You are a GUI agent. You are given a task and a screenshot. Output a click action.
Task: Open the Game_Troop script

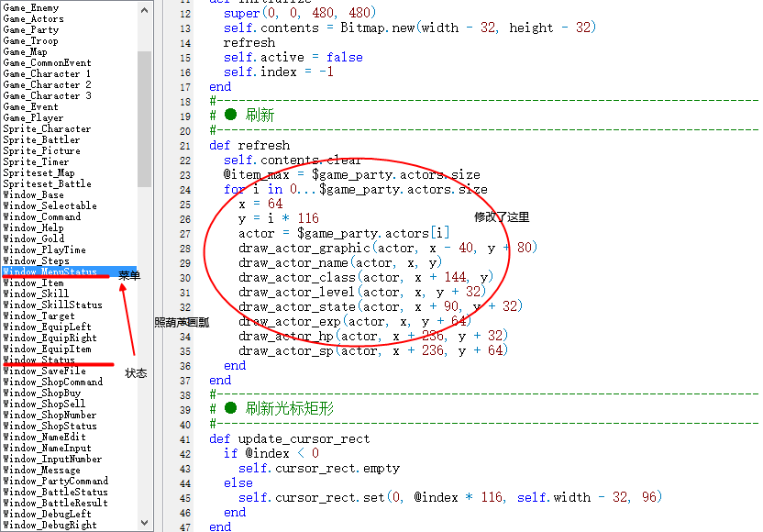tap(30, 41)
